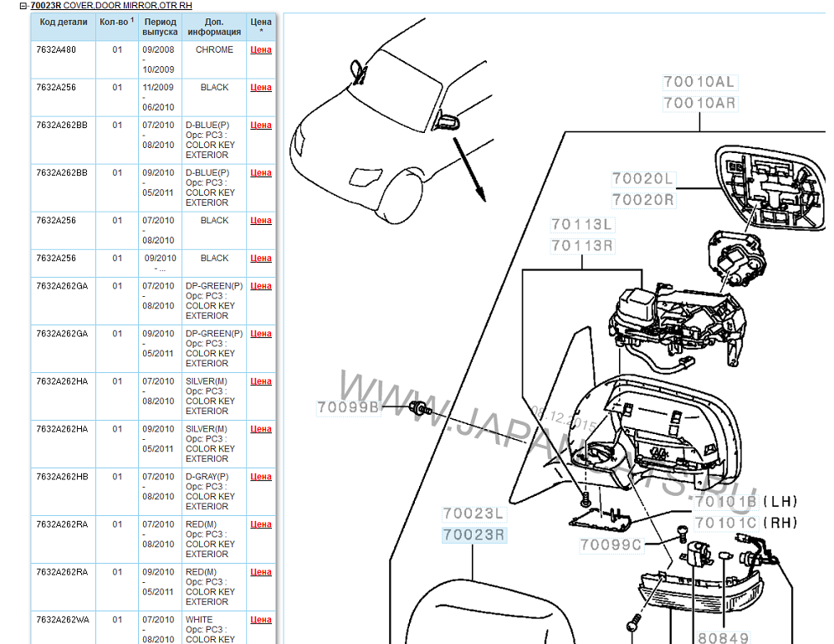The height and width of the screenshot is (644, 834).
Task: Click the Код детали column header
Action: click(x=62, y=22)
